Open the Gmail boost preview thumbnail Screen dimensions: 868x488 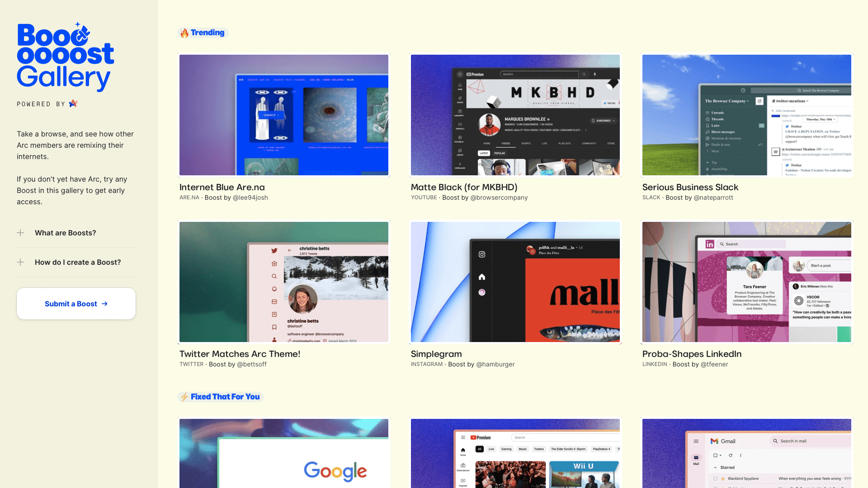click(747, 453)
